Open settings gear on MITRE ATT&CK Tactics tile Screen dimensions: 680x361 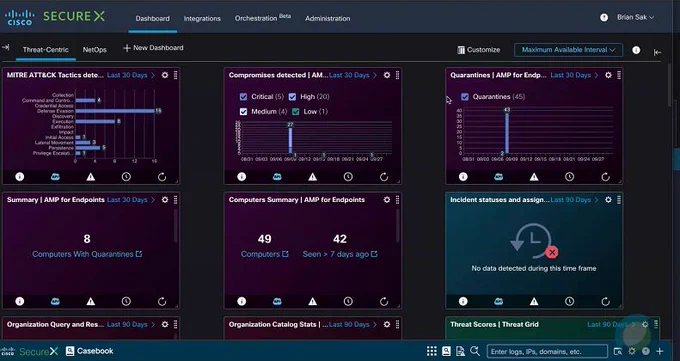[165, 75]
